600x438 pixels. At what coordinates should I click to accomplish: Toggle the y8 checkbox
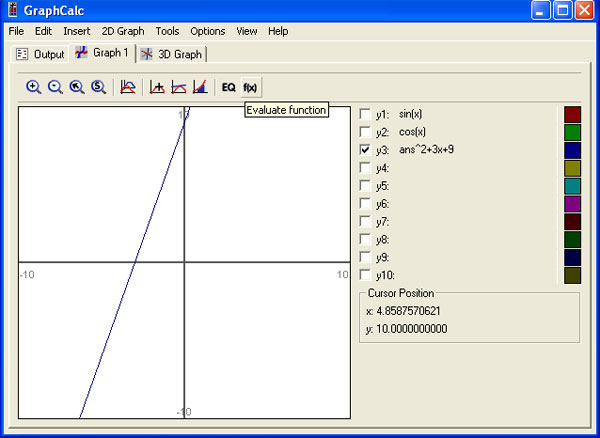click(365, 239)
